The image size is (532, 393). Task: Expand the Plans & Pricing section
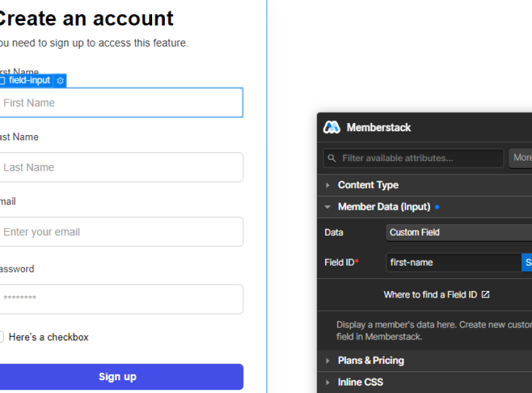point(424,361)
